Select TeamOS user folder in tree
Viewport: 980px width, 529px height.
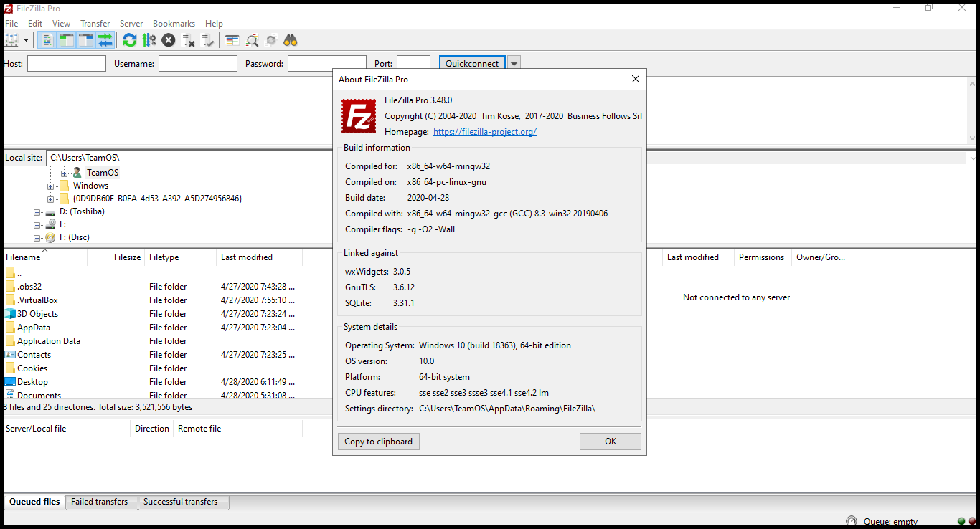point(103,173)
